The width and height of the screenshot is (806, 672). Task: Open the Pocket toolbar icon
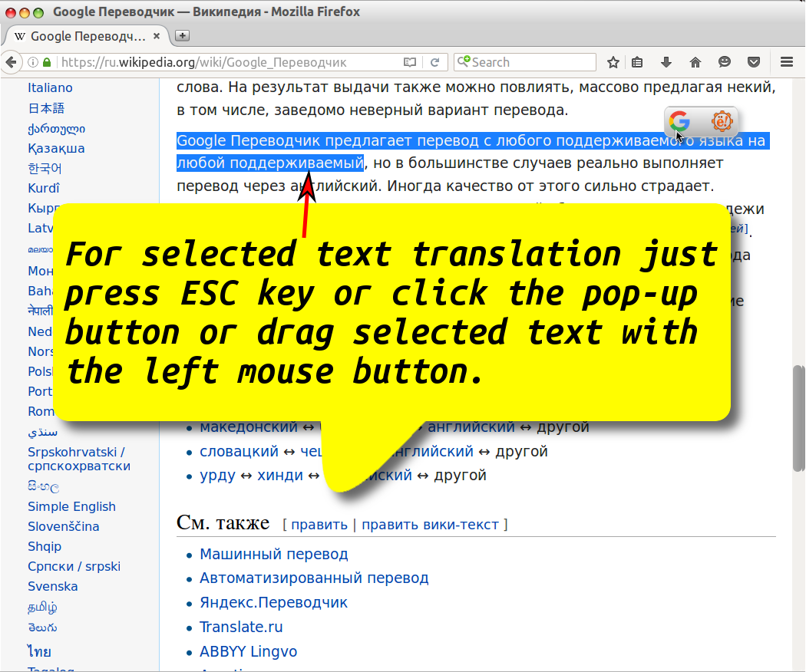(x=754, y=62)
